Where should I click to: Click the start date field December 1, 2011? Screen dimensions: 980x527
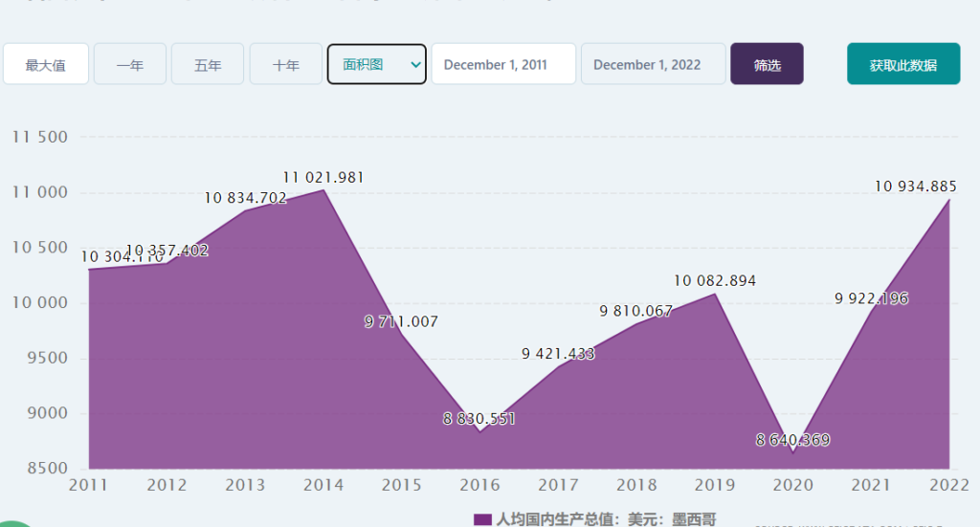point(503,64)
